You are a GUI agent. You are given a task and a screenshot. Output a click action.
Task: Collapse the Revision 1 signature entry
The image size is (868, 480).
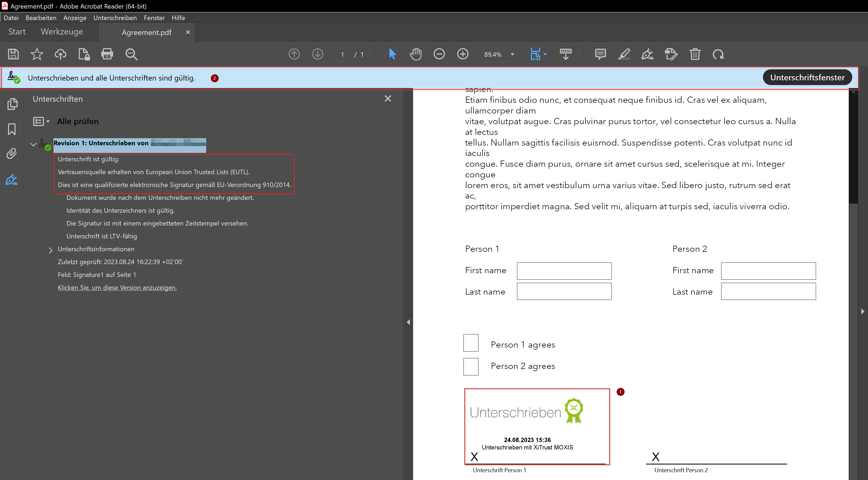(x=33, y=144)
